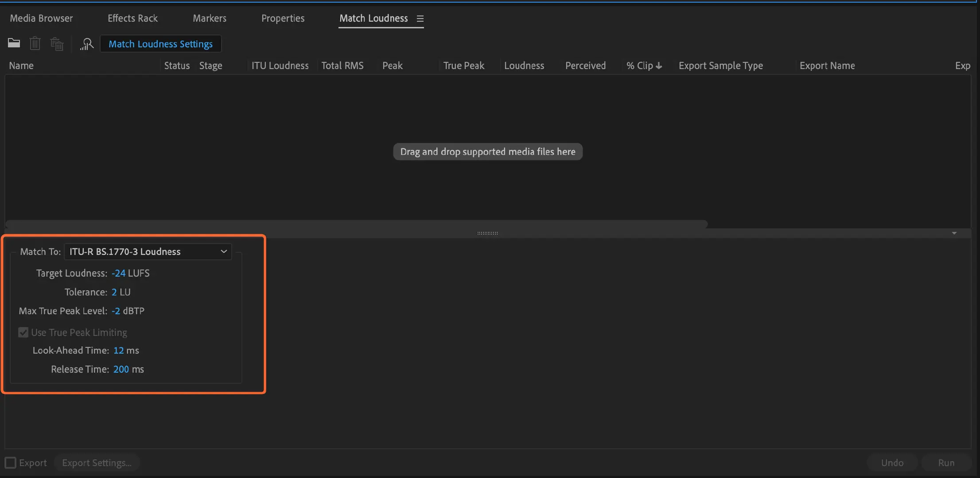Click the open files folder icon

pyautogui.click(x=14, y=43)
